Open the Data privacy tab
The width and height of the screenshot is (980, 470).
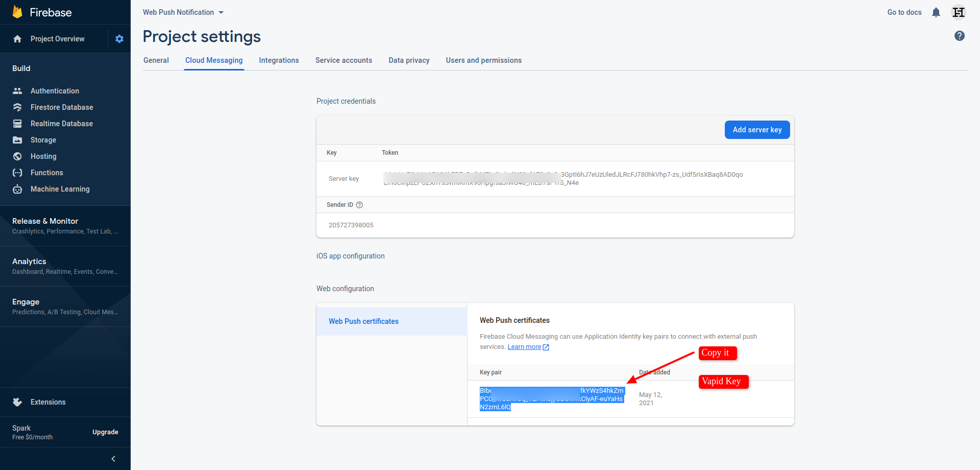coord(409,60)
